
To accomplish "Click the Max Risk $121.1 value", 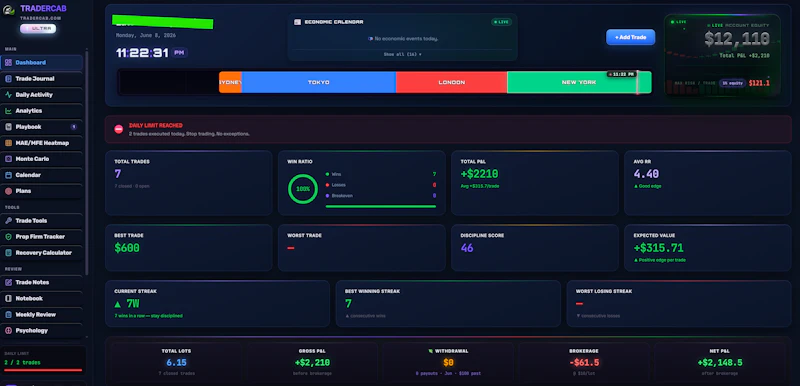I will coord(759,83).
